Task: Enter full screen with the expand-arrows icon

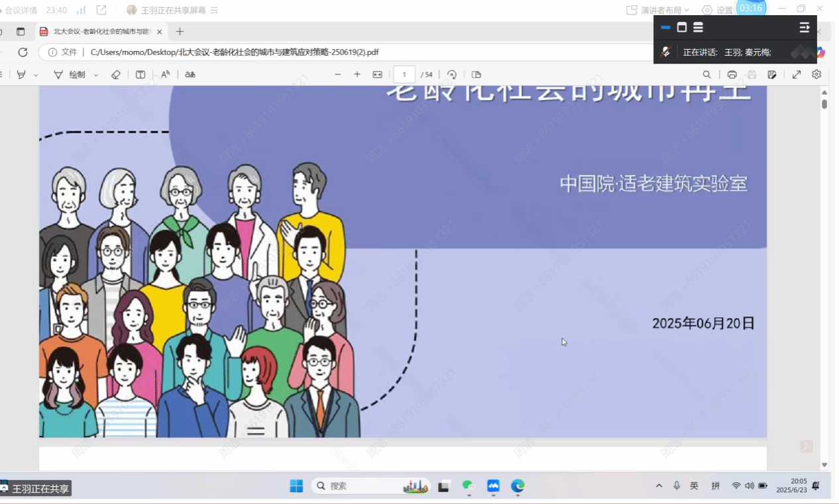Action: click(x=797, y=75)
